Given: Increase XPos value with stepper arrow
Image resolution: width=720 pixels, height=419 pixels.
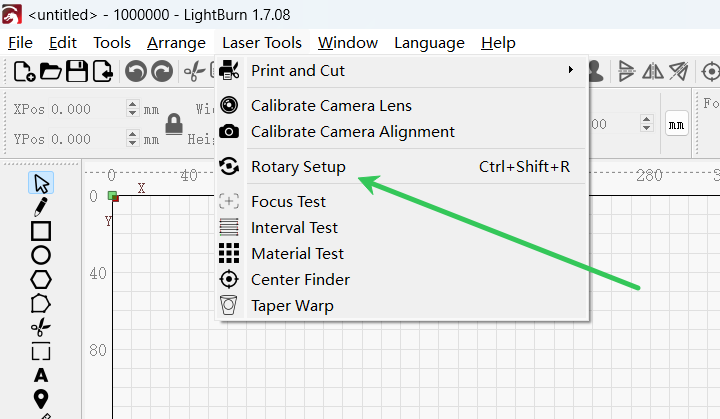Looking at the screenshot, I should 133,105.
